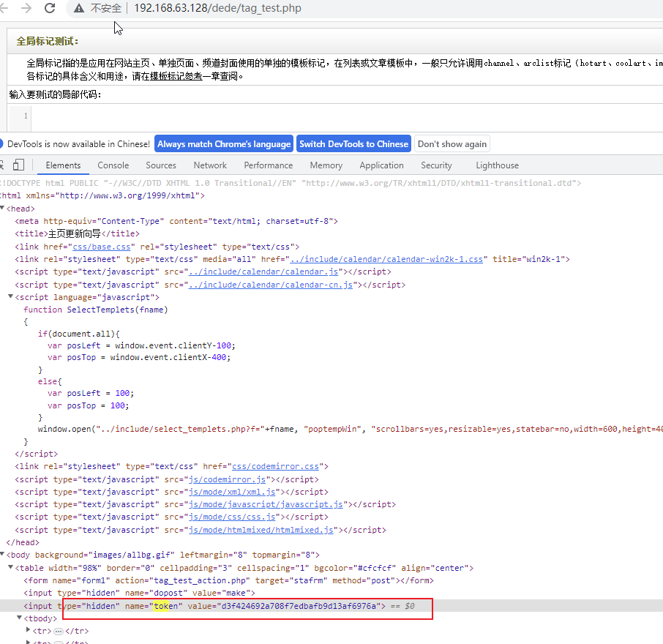The width and height of the screenshot is (663, 644).
Task: Open the js/mode/css/css.js link
Action: (232, 517)
